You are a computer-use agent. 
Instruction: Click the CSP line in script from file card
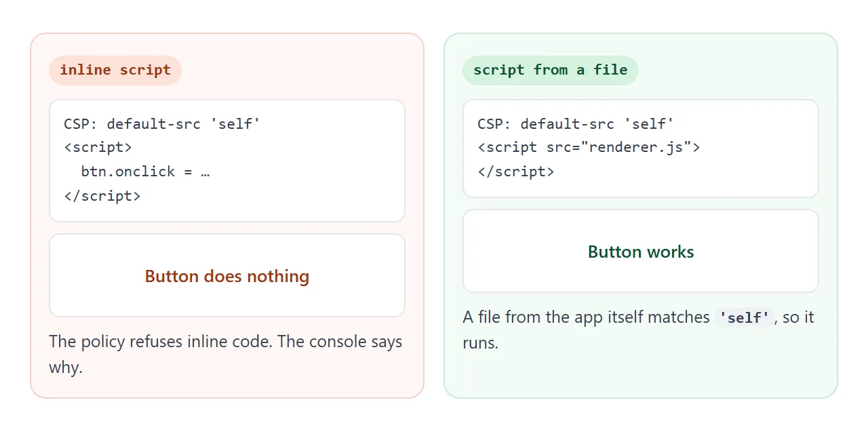576,124
